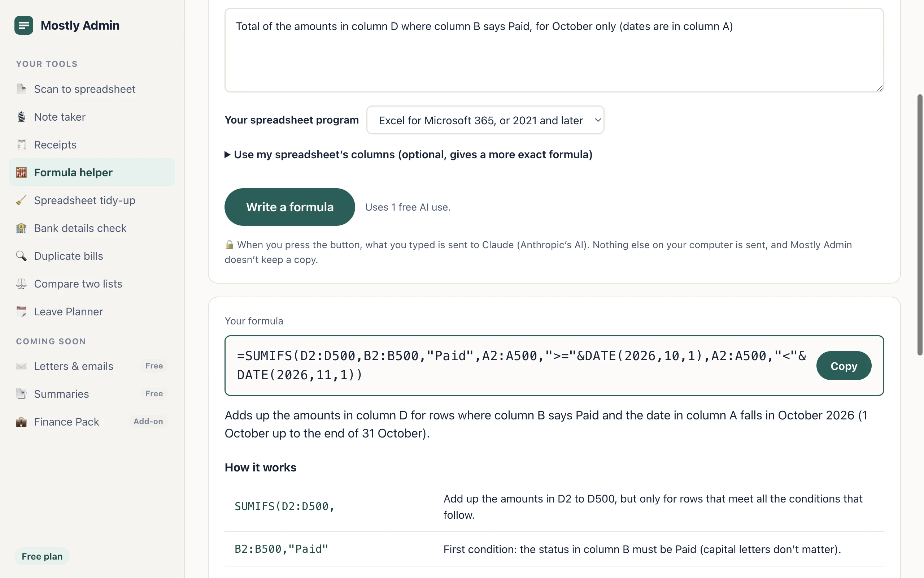Expand Use my spreadsheet's columns section
This screenshot has width=924, height=578.
coord(409,155)
